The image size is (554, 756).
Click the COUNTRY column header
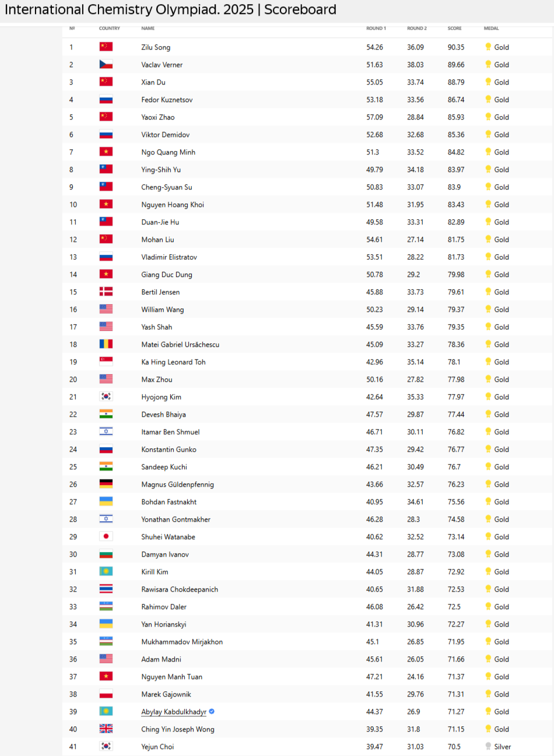[110, 28]
